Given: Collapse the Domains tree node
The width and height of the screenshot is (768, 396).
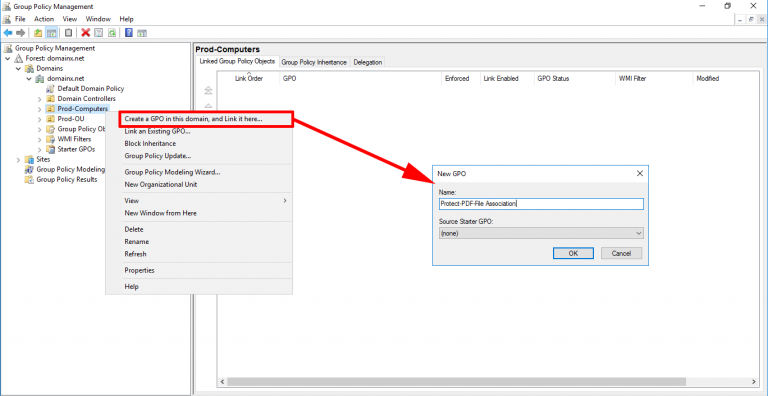Looking at the screenshot, I should pyautogui.click(x=19, y=69).
